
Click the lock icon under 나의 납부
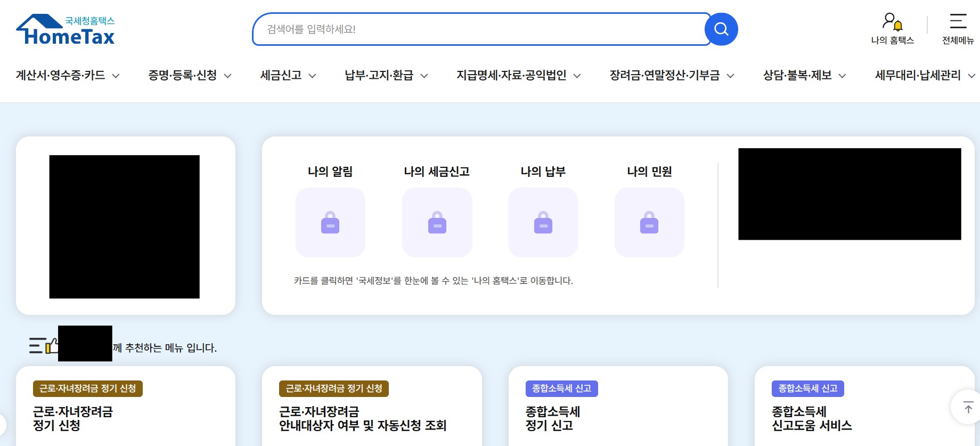click(x=543, y=222)
